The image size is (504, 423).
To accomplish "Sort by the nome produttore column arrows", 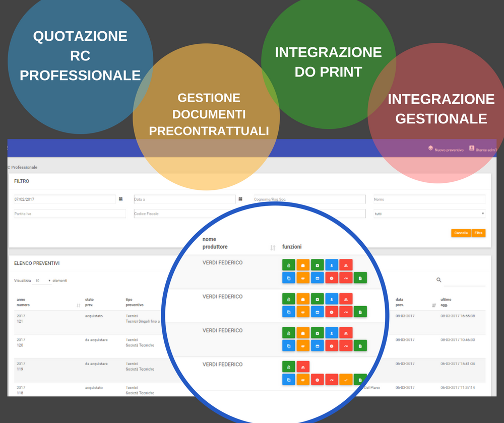I will point(273,248).
